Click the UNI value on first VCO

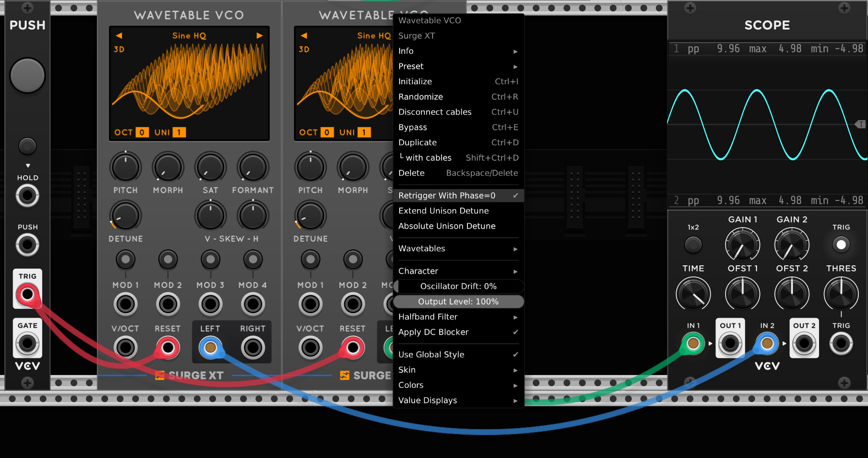(x=179, y=132)
